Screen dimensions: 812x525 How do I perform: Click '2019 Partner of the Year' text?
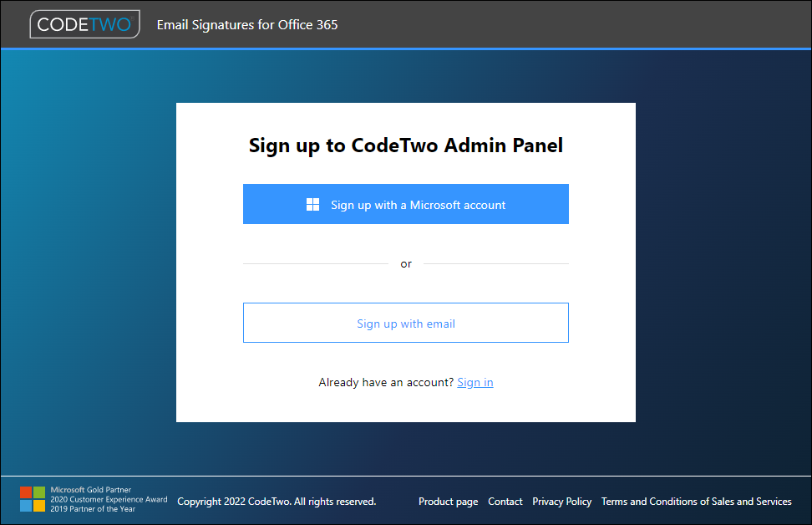point(93,509)
